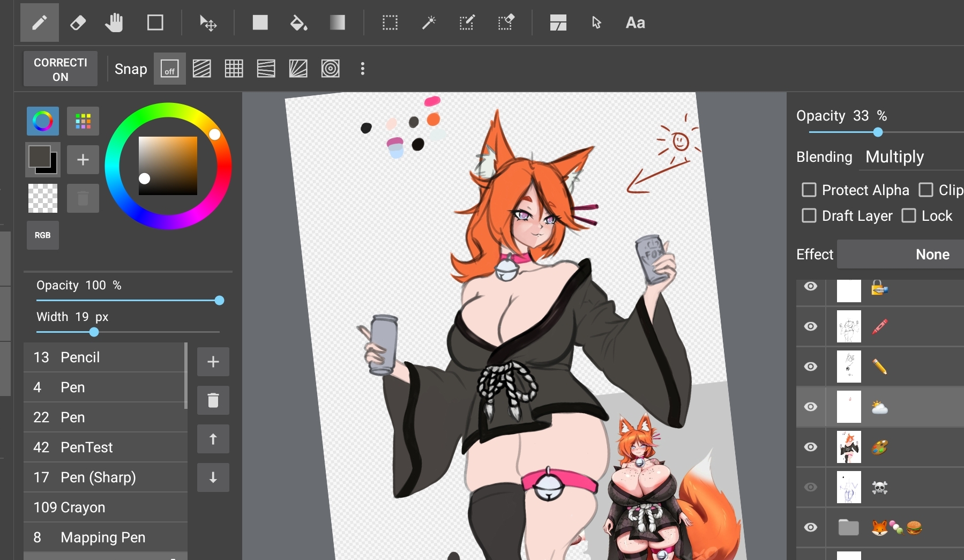Check the Draft Layer option
Viewport: 964px width, 560px height.
pos(809,215)
